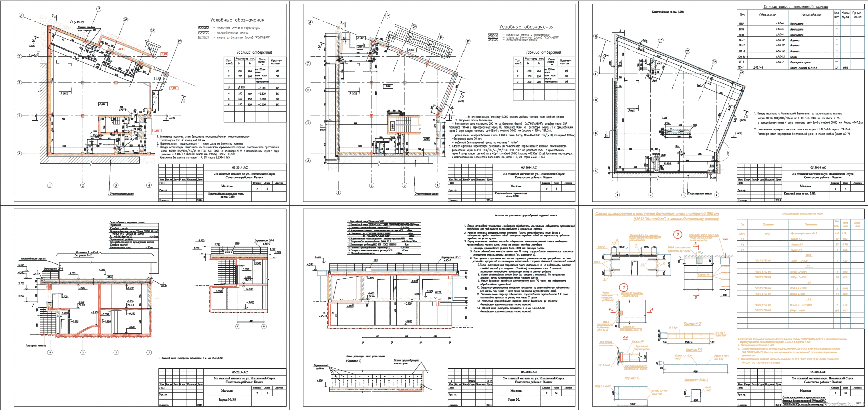Click 'Каркас К-6' detail label
The width and height of the screenshot is (868, 410).
[692, 324]
